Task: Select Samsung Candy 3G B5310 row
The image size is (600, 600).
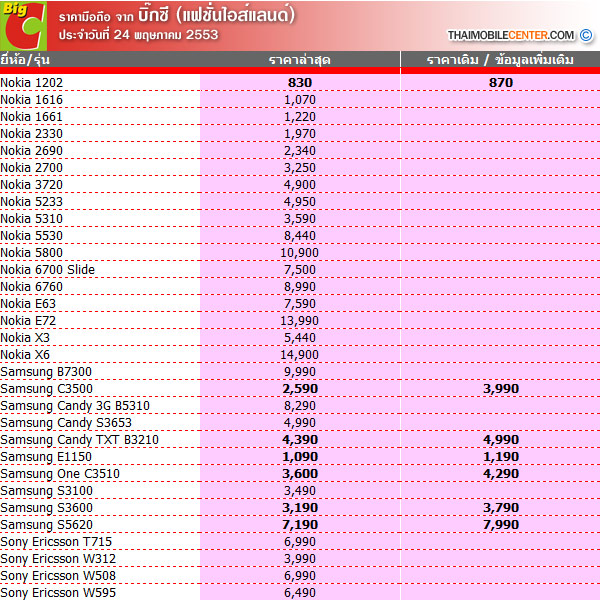Action: coord(75,406)
